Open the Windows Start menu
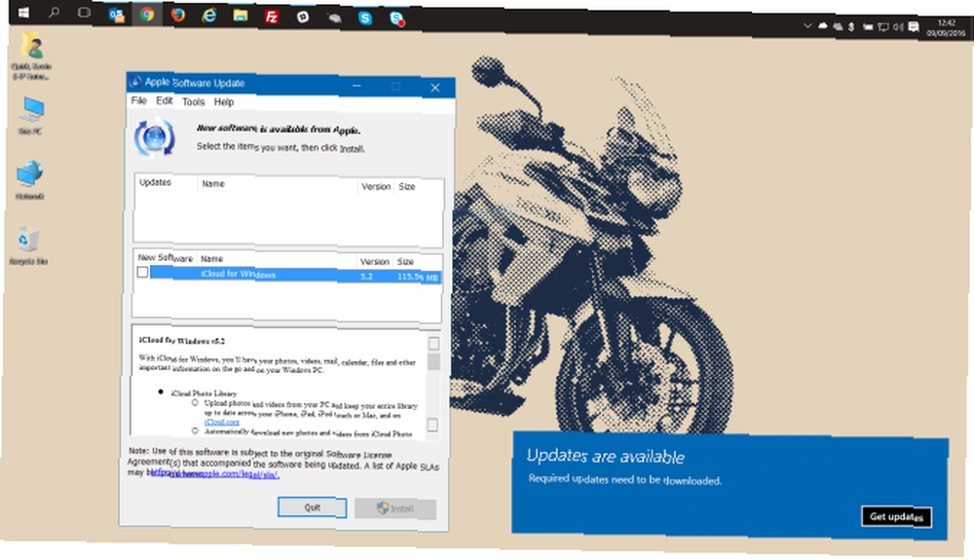This screenshot has width=974, height=560. click(23, 13)
